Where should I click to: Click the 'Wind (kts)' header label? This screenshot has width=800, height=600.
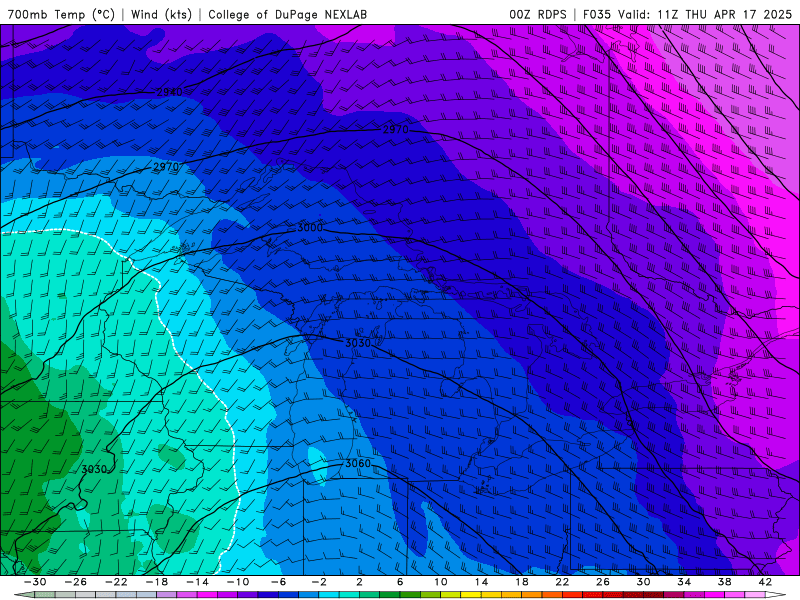pyautogui.click(x=161, y=14)
